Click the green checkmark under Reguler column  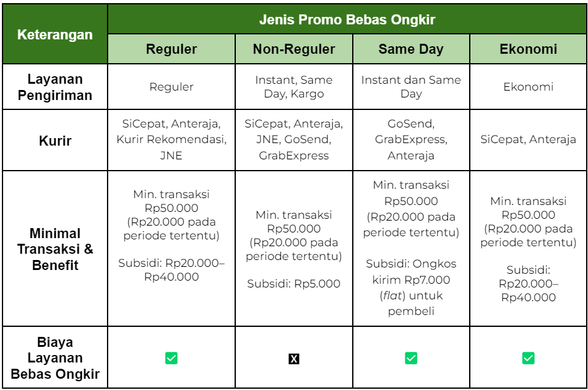(171, 358)
